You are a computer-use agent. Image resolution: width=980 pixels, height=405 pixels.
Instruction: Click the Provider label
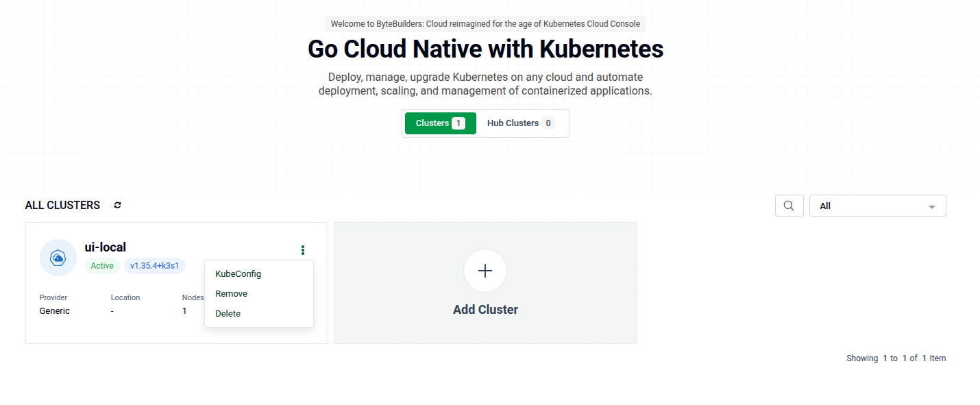(x=53, y=297)
